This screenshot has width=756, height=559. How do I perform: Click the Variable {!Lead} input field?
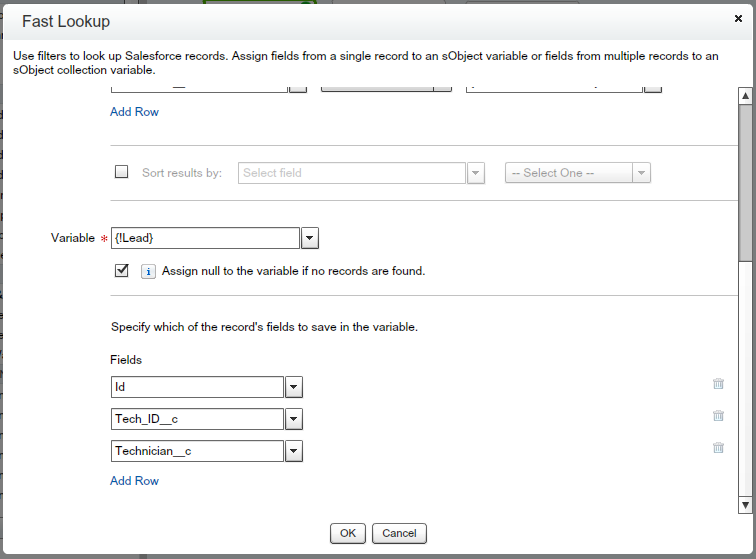[205, 238]
